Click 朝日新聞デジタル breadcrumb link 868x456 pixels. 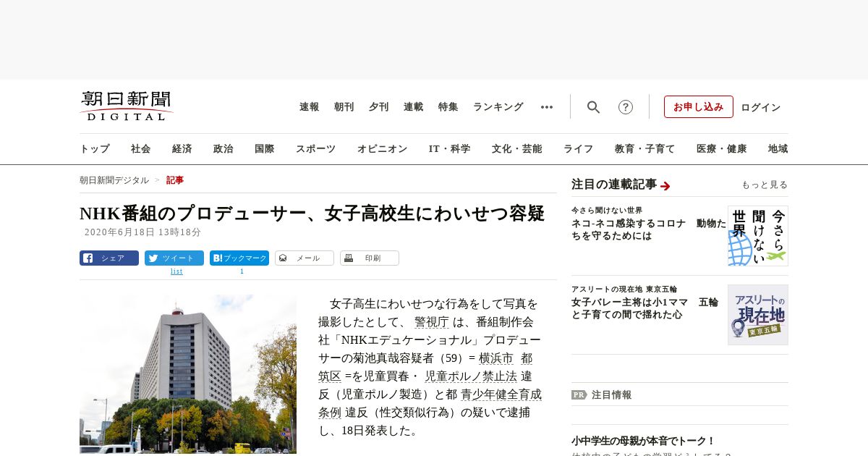coord(114,180)
